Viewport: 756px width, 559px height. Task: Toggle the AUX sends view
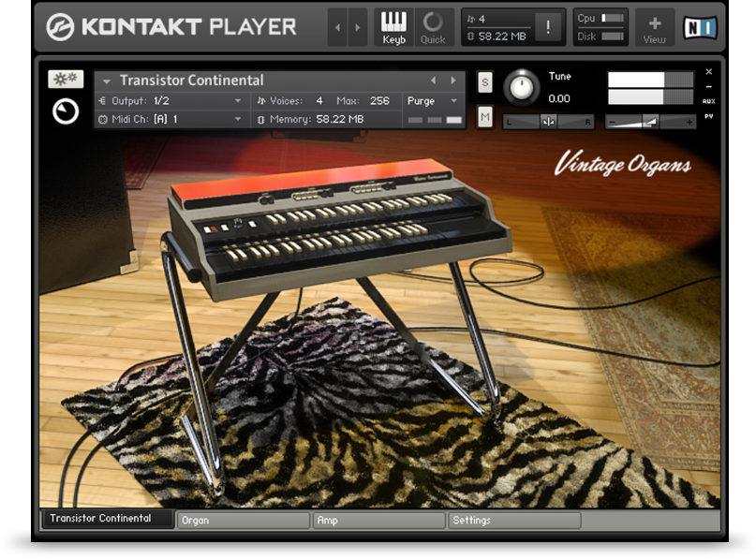pos(709,101)
